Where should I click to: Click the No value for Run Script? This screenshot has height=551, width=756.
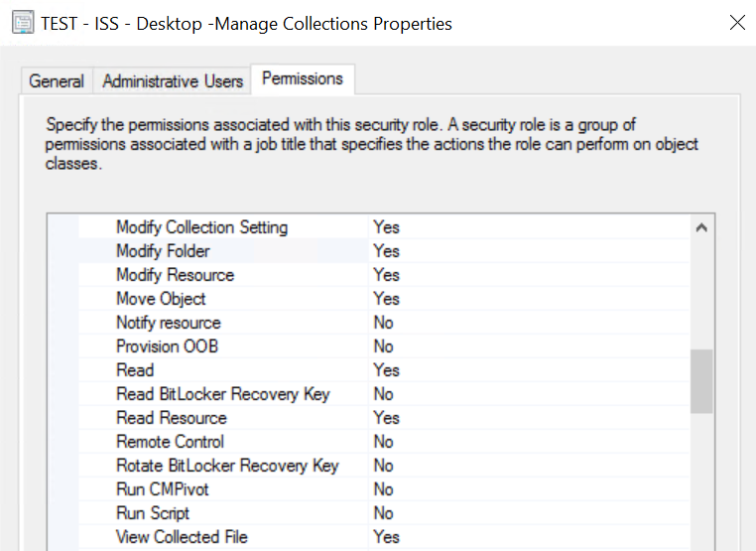pyautogui.click(x=384, y=513)
